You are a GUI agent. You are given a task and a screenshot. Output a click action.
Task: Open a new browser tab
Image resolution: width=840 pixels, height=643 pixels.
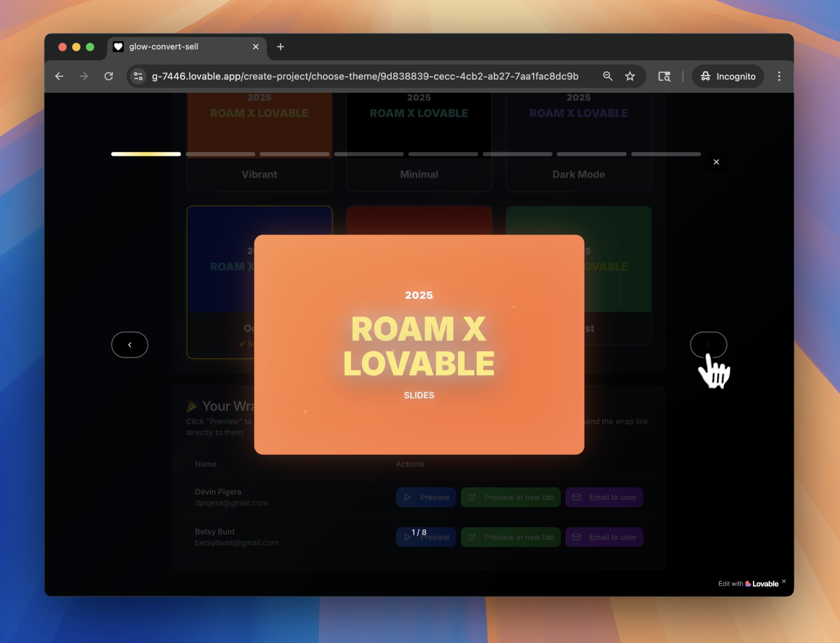(x=281, y=47)
